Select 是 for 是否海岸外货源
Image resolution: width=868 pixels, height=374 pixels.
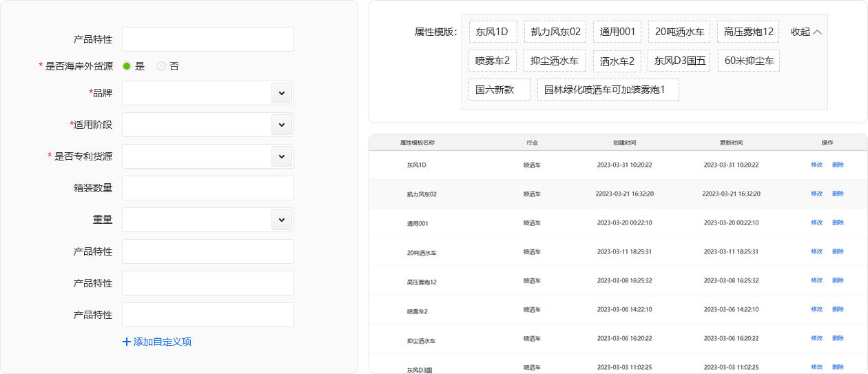[x=127, y=66]
